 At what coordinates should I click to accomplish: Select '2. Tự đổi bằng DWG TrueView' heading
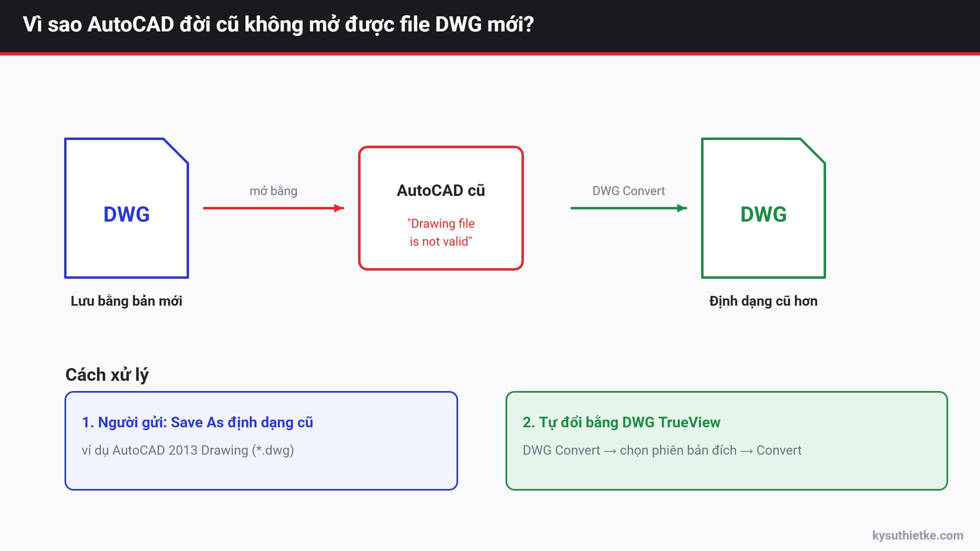[x=621, y=422]
